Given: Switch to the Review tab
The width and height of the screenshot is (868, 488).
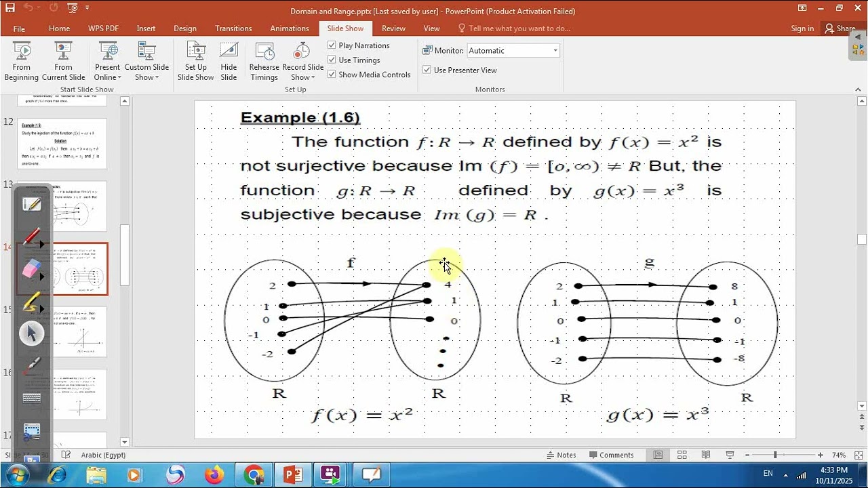Looking at the screenshot, I should pyautogui.click(x=393, y=28).
